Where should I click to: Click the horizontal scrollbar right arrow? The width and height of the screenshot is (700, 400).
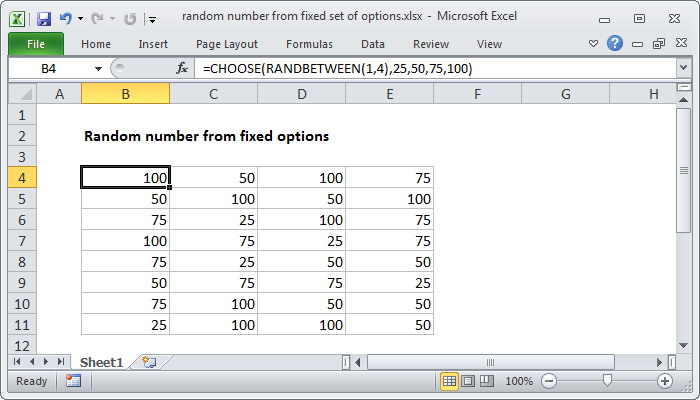(659, 362)
